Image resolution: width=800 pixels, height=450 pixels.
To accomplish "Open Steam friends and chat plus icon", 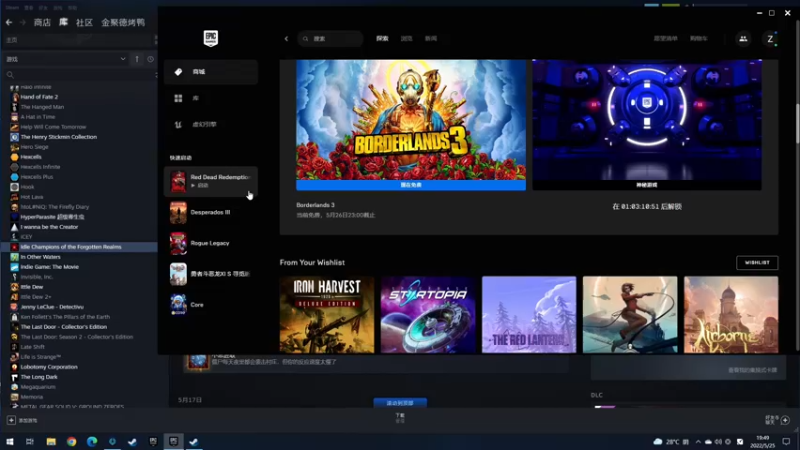I will (x=785, y=420).
